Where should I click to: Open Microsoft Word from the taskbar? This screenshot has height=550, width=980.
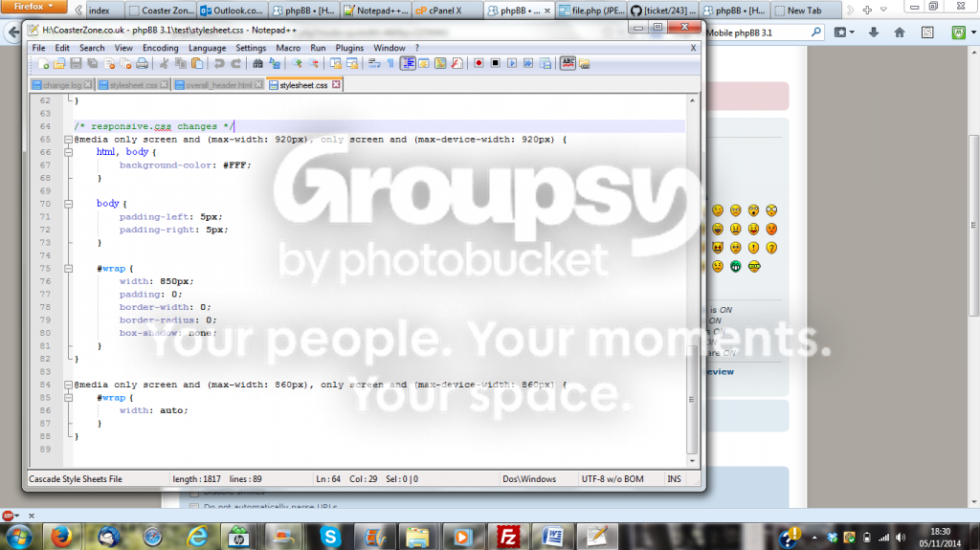point(552,537)
